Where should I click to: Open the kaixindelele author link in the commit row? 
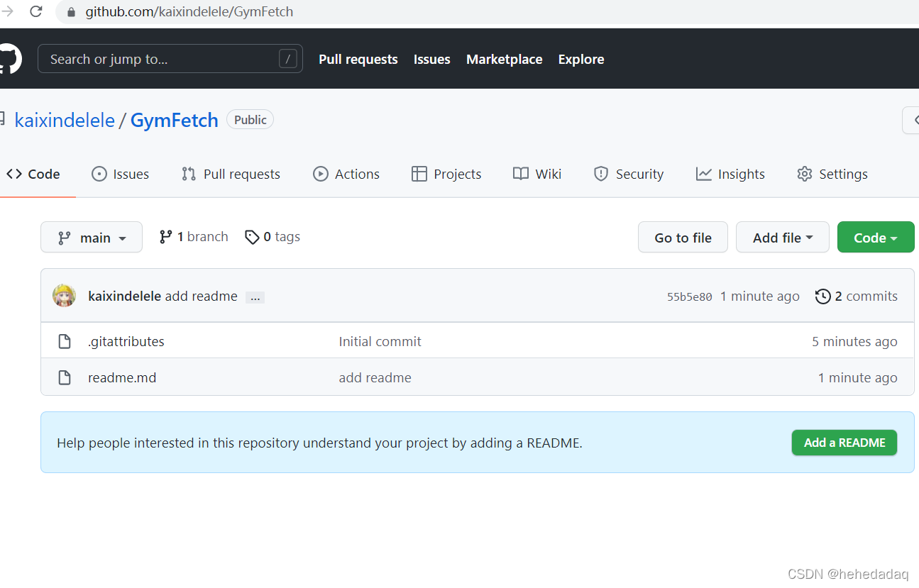coord(124,296)
